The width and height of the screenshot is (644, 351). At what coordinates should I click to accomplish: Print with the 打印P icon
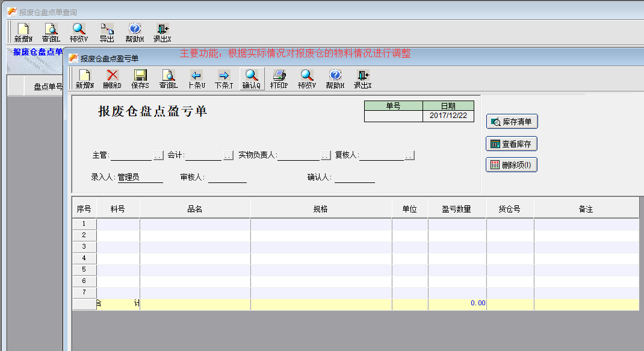pos(279,79)
